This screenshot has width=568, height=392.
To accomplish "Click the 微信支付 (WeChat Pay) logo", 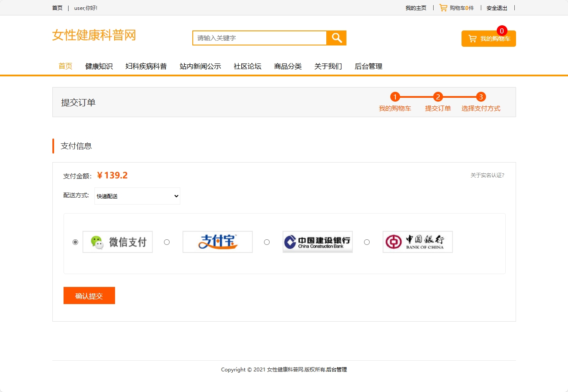I will click(x=117, y=241).
